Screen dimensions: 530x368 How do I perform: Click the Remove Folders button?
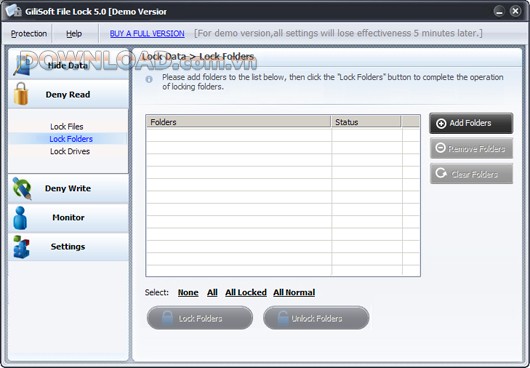471,148
